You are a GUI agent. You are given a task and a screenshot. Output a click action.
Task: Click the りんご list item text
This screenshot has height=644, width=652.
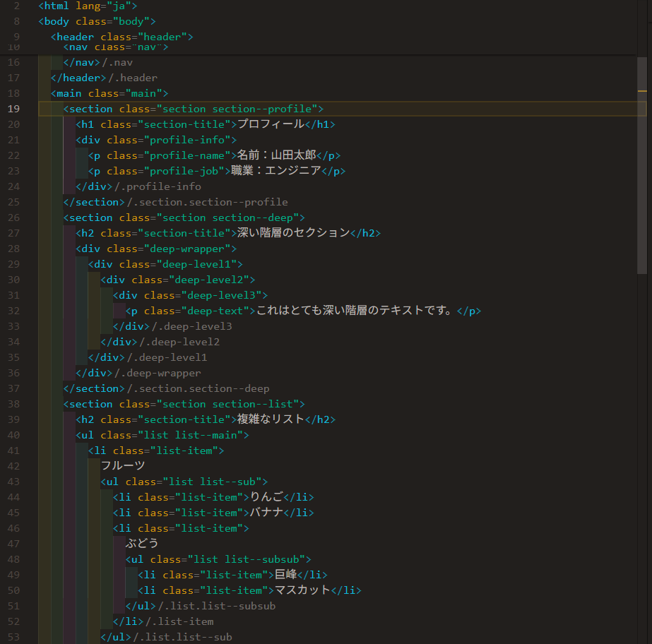(x=266, y=497)
